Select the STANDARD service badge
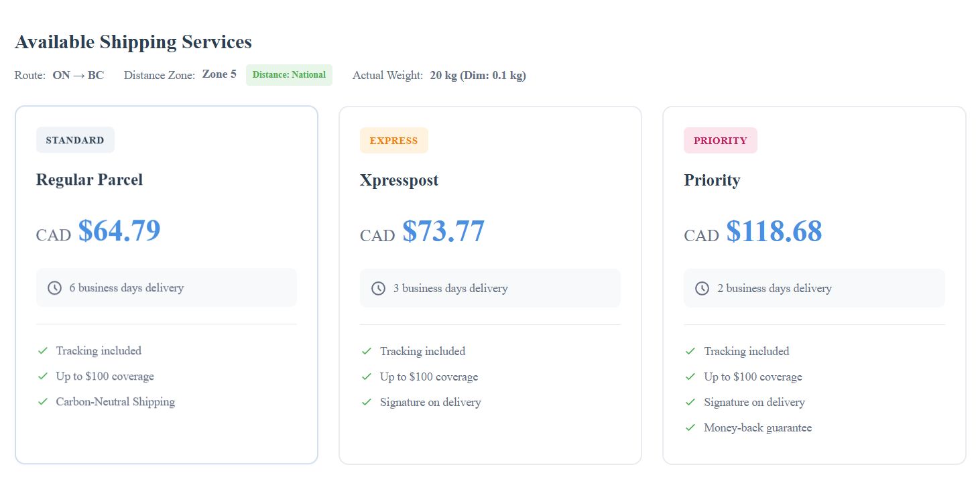 point(74,139)
